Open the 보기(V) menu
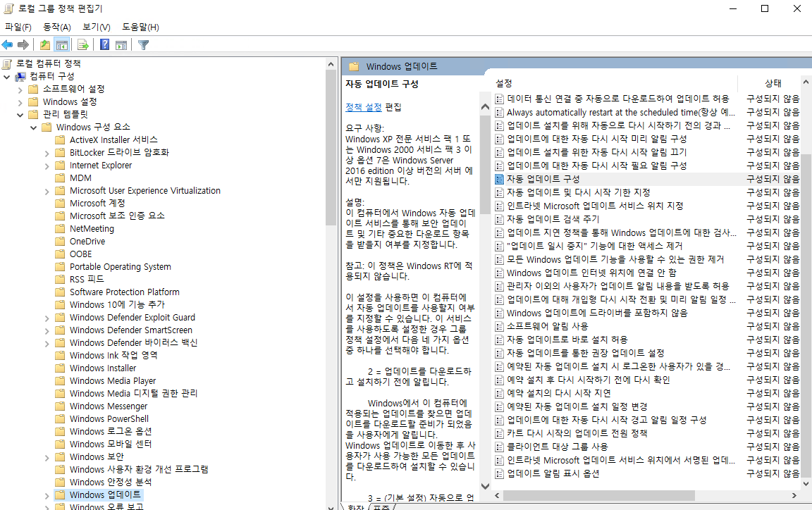This screenshot has width=812, height=510. tap(97, 27)
